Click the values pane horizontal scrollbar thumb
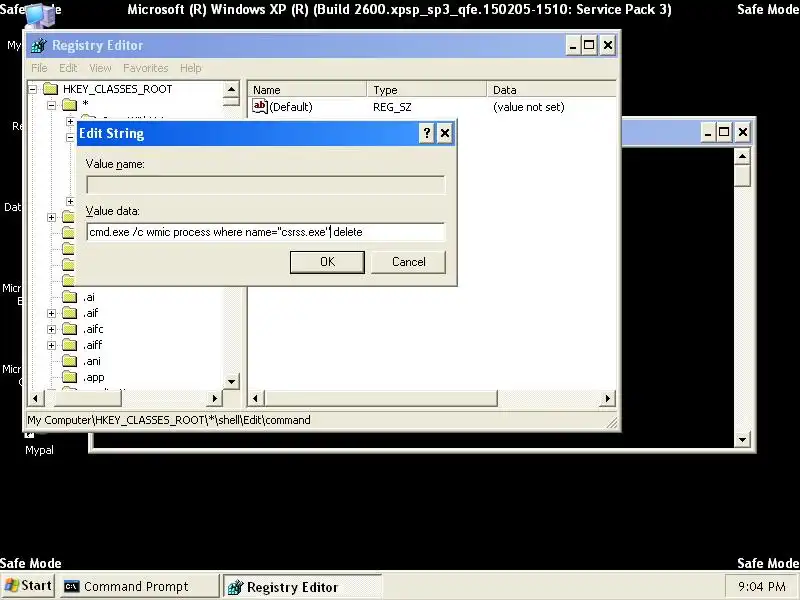 pos(381,398)
